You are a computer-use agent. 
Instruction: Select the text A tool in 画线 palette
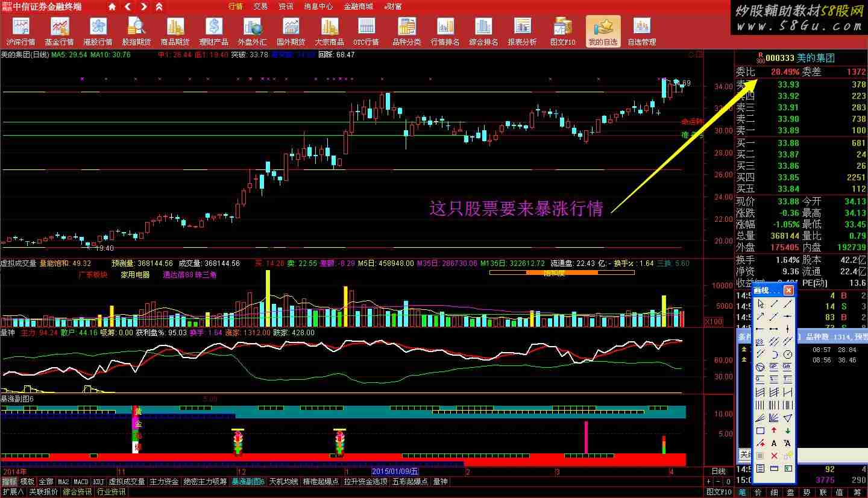coord(774,443)
